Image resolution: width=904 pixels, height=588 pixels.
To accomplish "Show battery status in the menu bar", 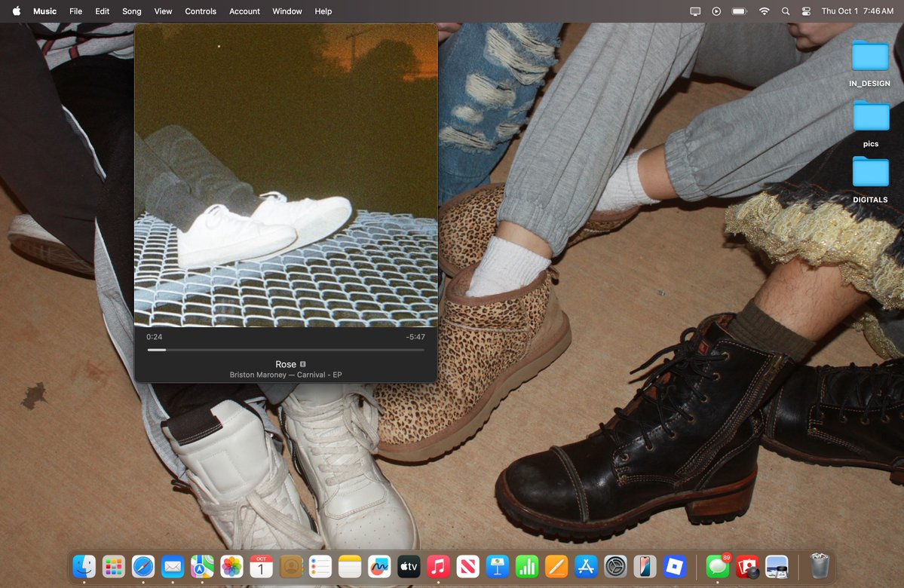I will [x=739, y=11].
